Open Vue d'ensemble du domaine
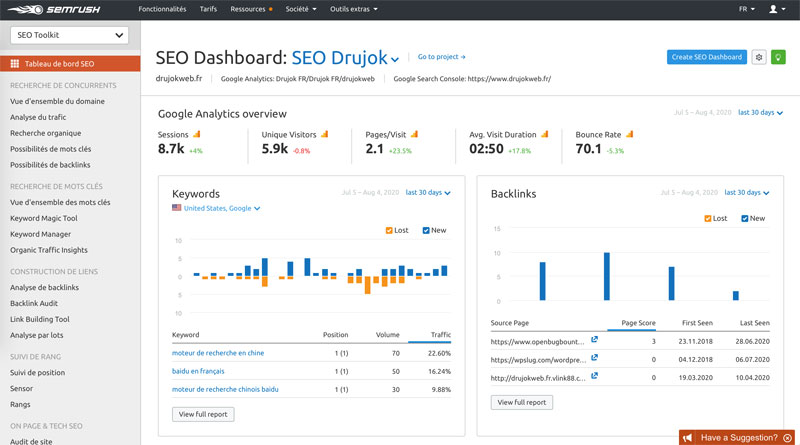Viewport: 800px width, 445px height. (57, 101)
